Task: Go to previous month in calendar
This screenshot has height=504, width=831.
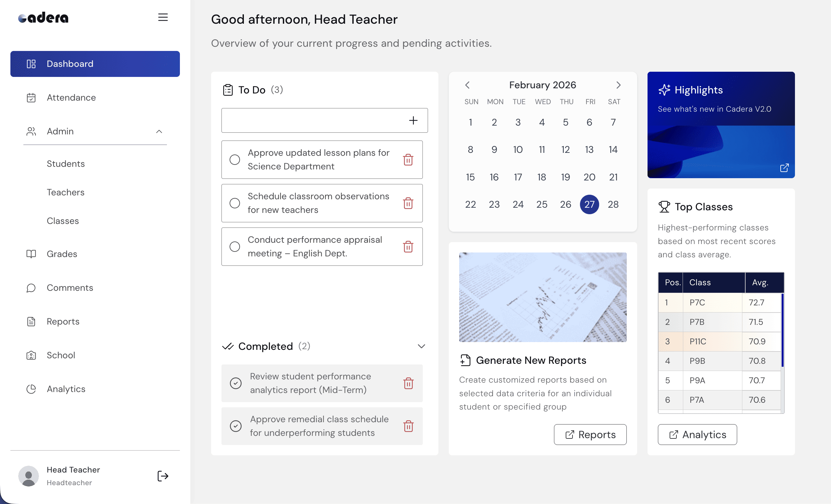Action: click(x=467, y=85)
